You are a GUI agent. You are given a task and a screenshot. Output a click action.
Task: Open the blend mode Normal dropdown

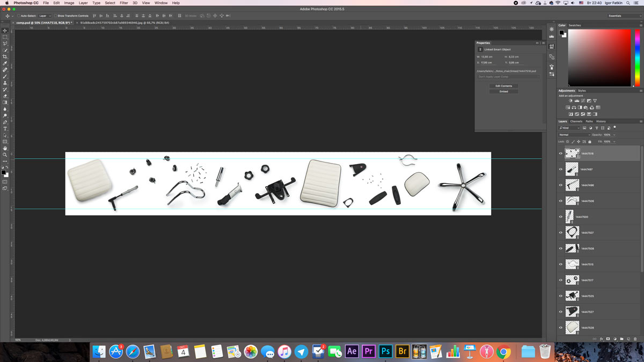573,135
